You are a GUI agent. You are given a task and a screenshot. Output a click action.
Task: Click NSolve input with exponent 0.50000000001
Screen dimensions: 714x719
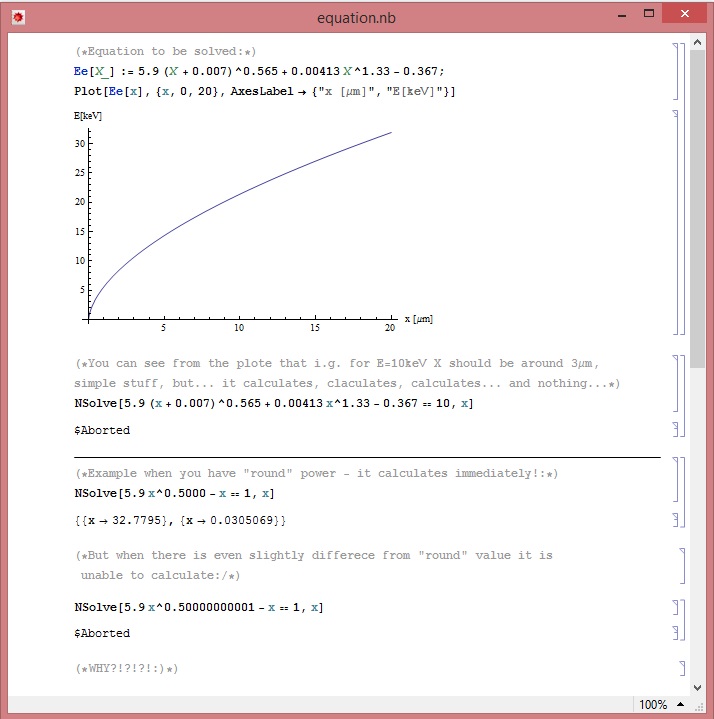(x=198, y=608)
